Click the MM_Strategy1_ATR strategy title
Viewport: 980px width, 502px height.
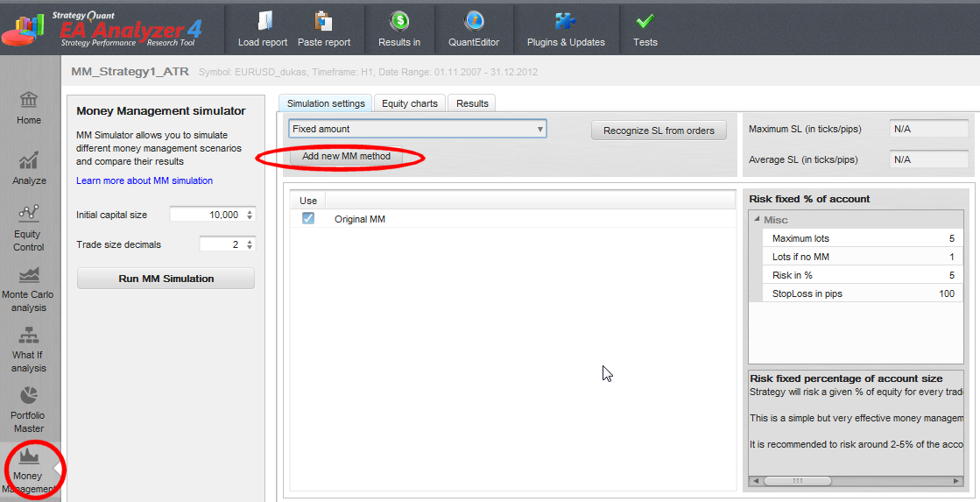(130, 72)
